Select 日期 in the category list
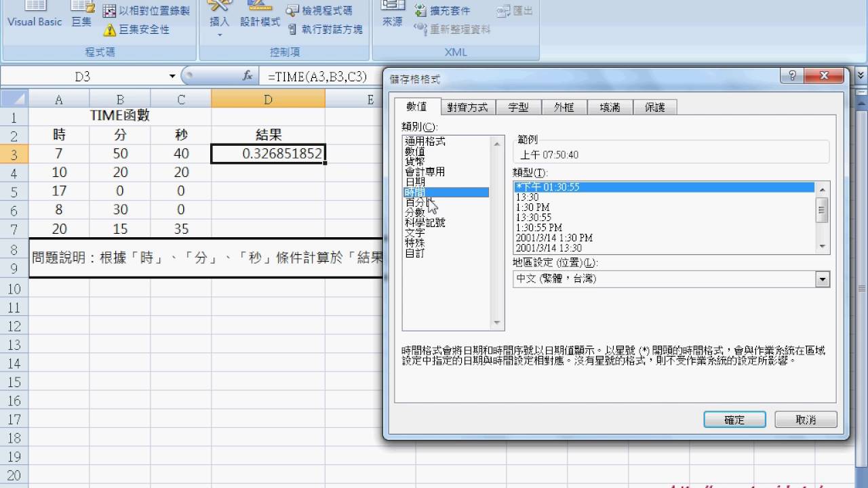Screen dimensions: 868x488 coord(446,182)
